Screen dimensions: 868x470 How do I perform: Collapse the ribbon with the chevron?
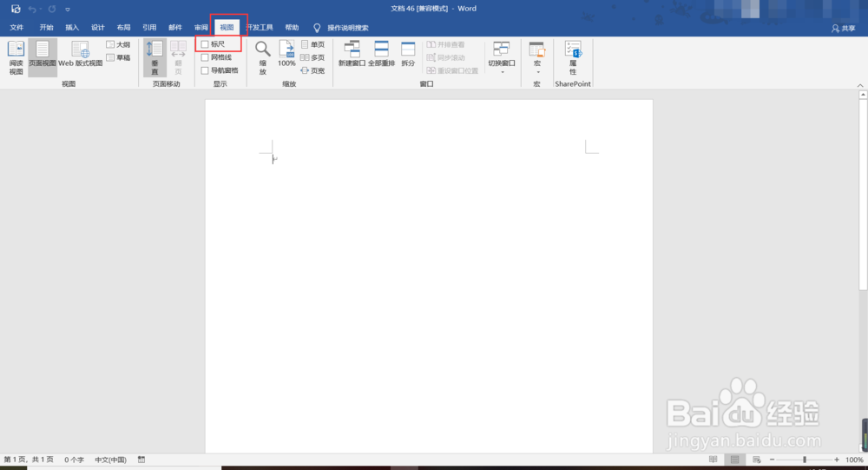coord(859,85)
